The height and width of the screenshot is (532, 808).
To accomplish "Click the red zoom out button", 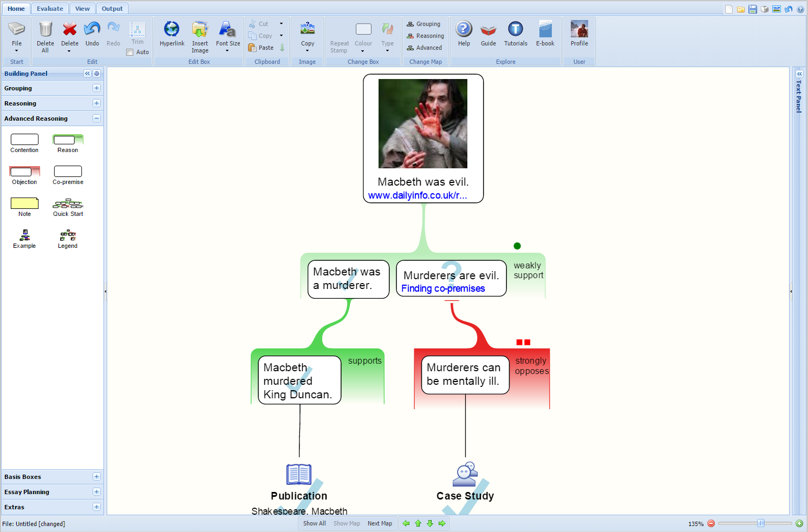I will point(711,523).
